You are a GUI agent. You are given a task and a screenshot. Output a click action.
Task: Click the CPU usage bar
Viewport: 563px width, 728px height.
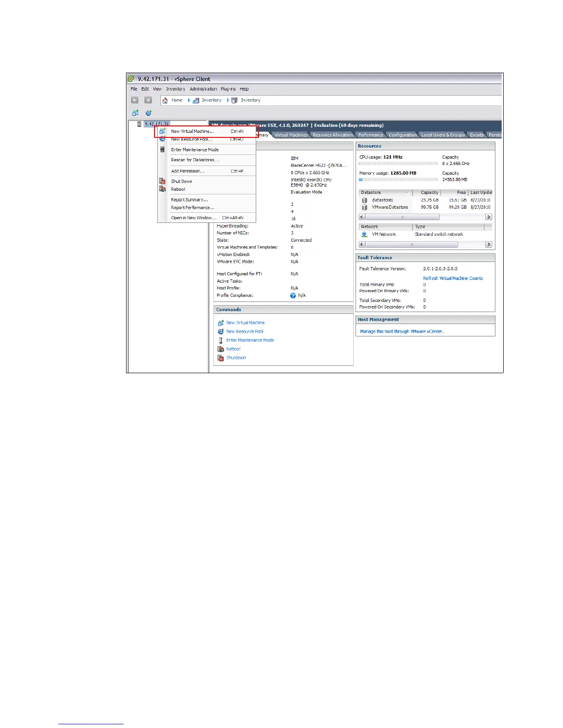coord(398,163)
